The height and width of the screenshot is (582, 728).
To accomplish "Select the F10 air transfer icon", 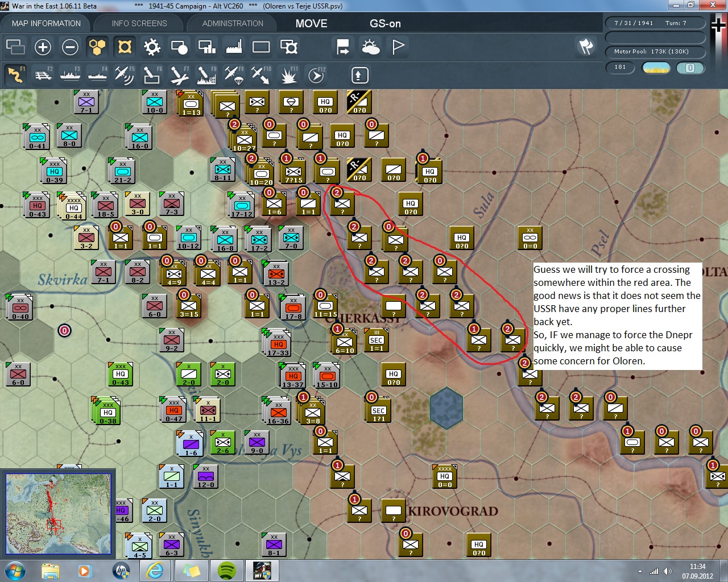I will (261, 74).
